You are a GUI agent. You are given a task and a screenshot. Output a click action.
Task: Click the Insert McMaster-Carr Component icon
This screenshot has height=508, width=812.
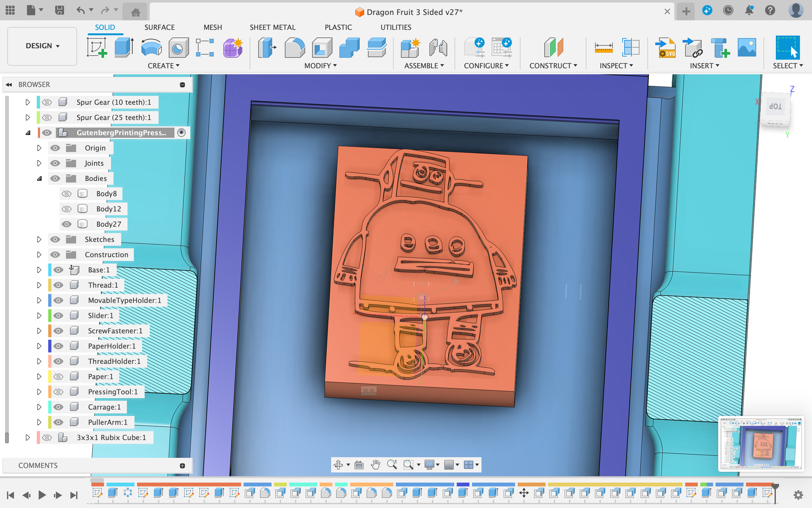pos(720,48)
